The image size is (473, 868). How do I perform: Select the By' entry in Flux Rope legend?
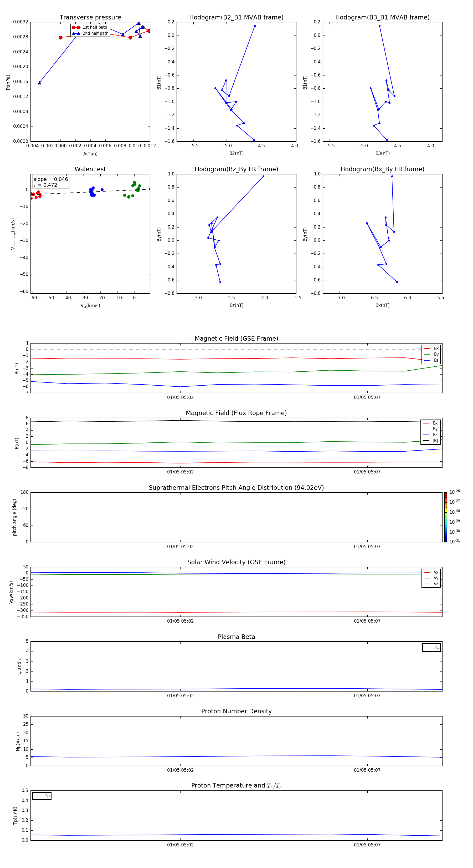[431, 429]
